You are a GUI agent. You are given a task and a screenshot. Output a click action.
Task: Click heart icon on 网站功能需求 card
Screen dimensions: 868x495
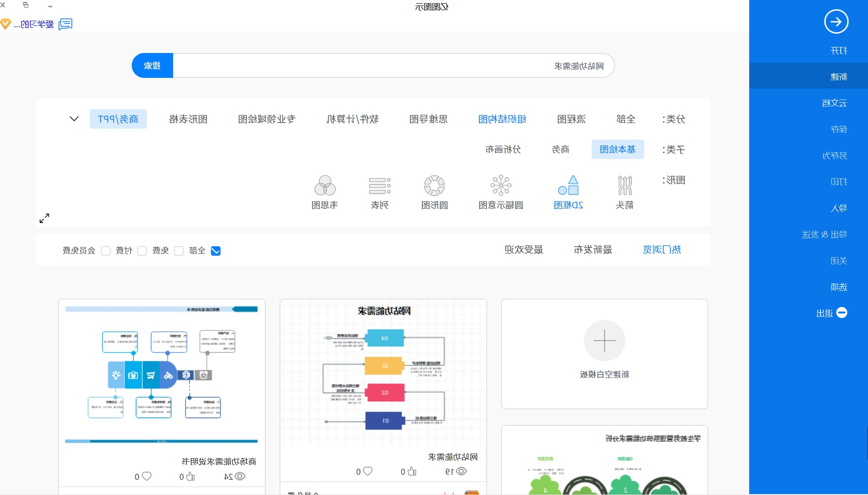(367, 471)
